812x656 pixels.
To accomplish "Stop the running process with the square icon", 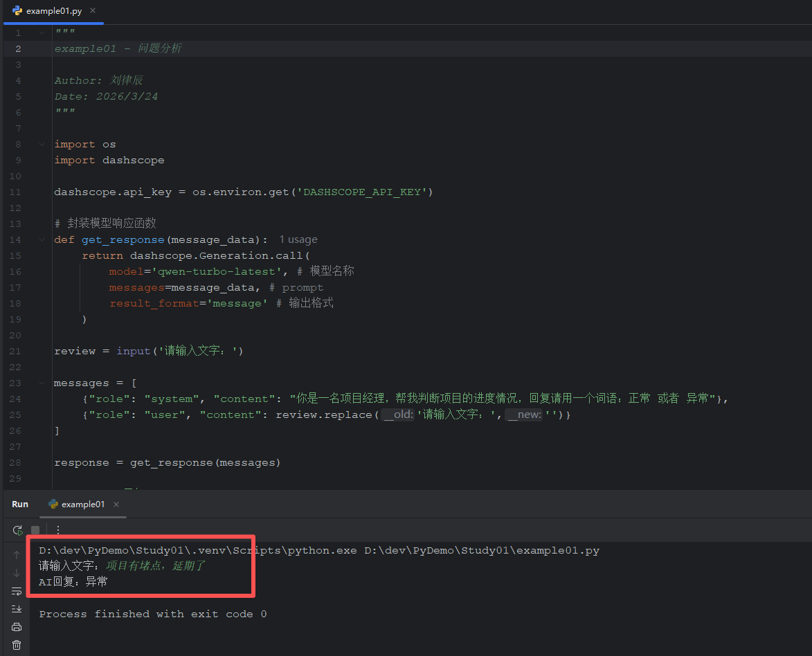I will 35,529.
